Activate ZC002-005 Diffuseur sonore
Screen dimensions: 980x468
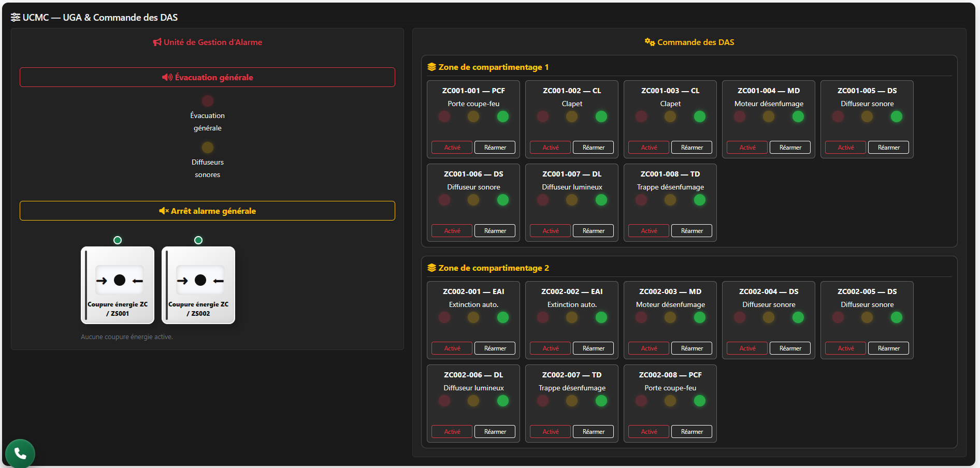click(x=846, y=348)
